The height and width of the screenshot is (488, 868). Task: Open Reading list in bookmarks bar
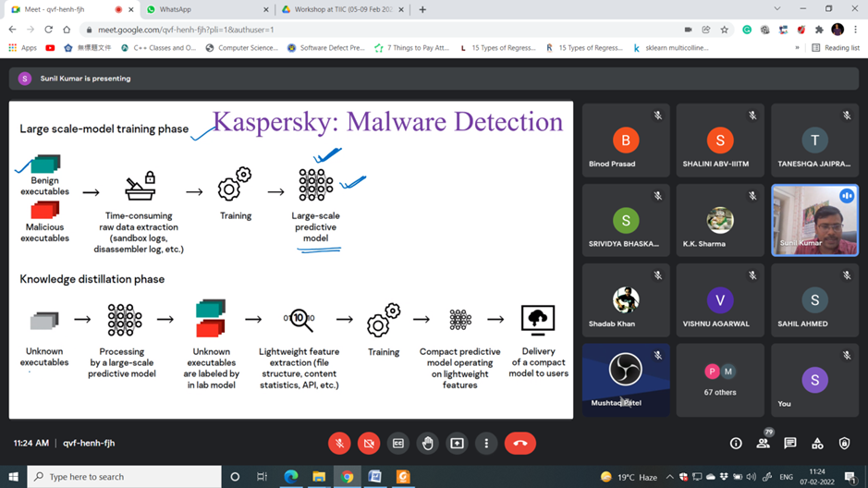(836, 48)
